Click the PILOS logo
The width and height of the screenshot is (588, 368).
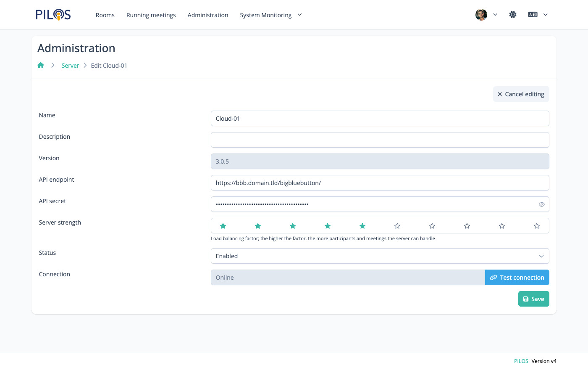click(53, 15)
